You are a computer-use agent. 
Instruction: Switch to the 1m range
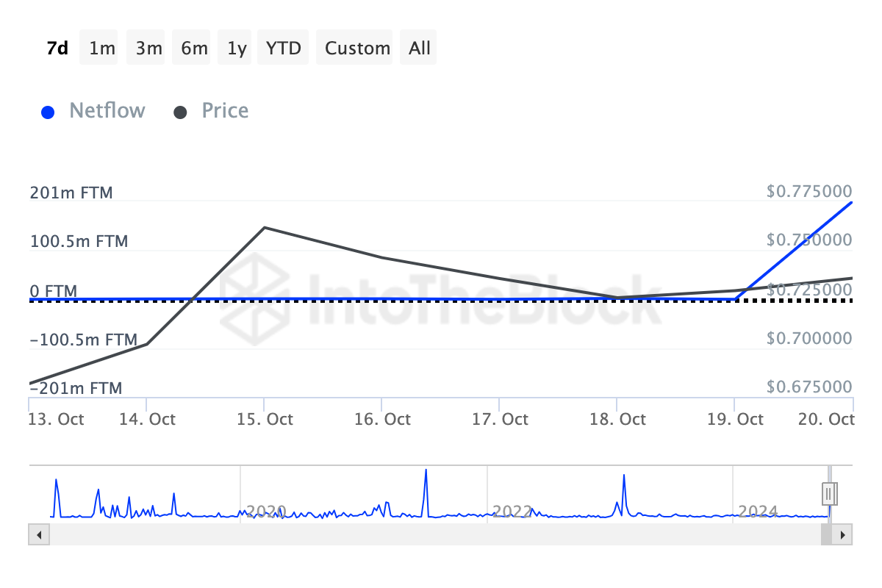(x=101, y=49)
